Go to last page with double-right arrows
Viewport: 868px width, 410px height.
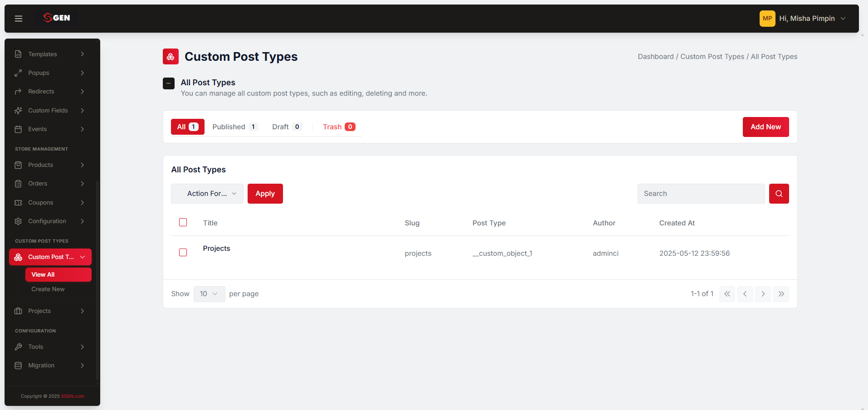coord(781,294)
